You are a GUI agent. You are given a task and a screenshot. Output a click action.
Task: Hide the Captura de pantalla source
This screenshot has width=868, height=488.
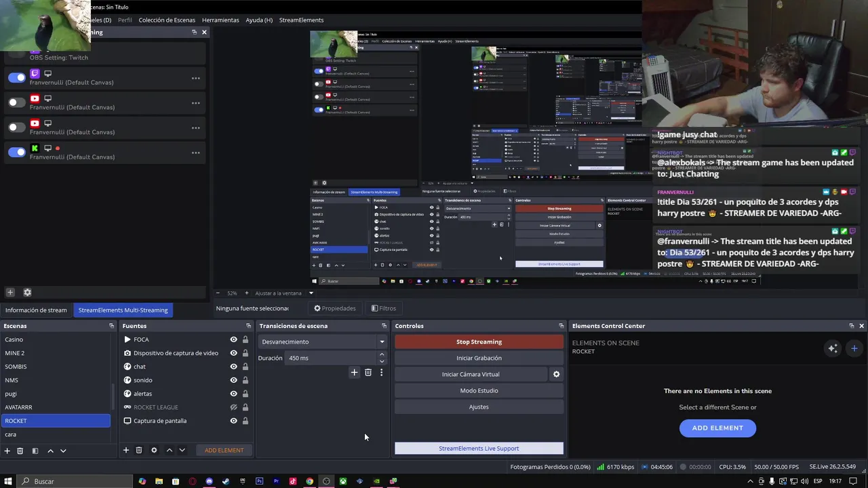click(x=233, y=421)
